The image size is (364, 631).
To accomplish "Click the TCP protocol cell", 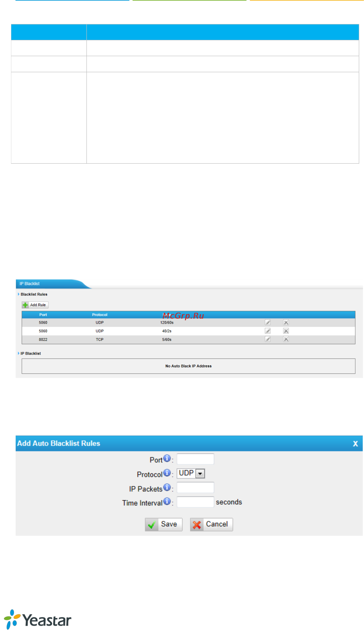I will [x=100, y=339].
